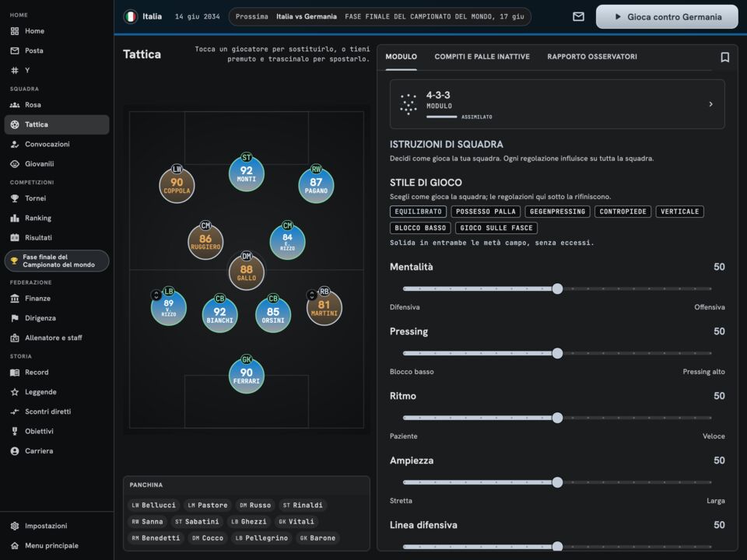
Task: Click the Convocazioni call-up icon
Action: [x=15, y=145]
